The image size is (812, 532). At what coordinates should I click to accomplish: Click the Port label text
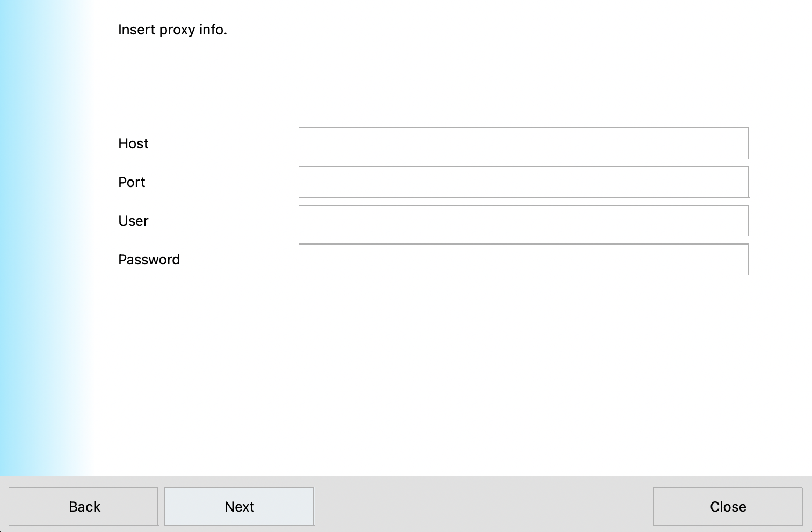coord(132,182)
